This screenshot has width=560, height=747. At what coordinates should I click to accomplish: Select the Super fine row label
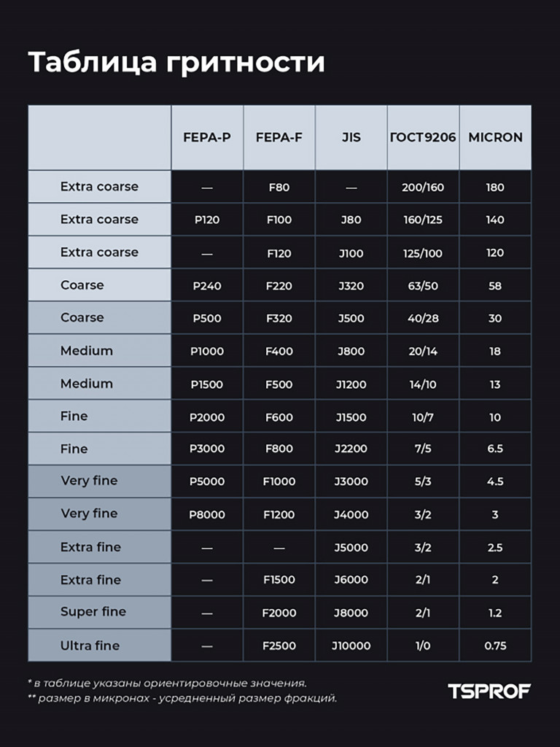click(x=93, y=612)
